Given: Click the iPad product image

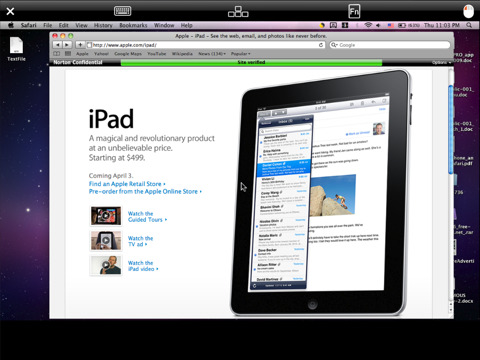Looking at the screenshot, I should coord(320,193).
